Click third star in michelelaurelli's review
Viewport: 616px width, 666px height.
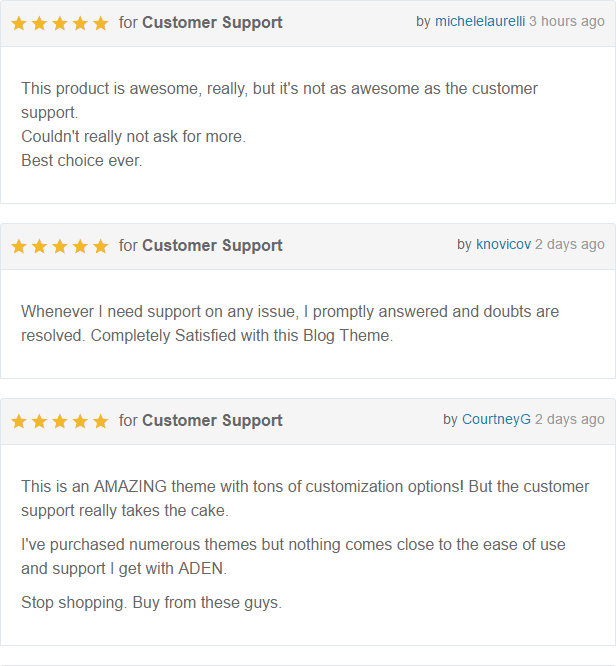pyautogui.click(x=60, y=23)
